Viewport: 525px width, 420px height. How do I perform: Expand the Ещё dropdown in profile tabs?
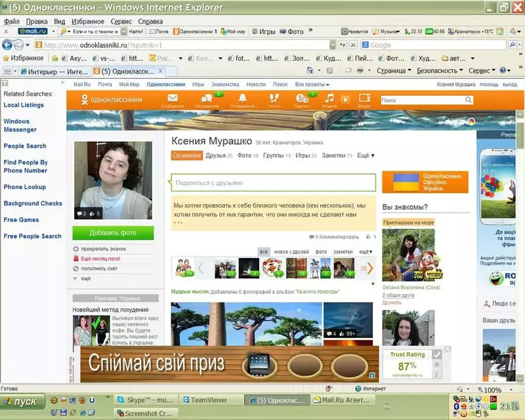tap(366, 156)
